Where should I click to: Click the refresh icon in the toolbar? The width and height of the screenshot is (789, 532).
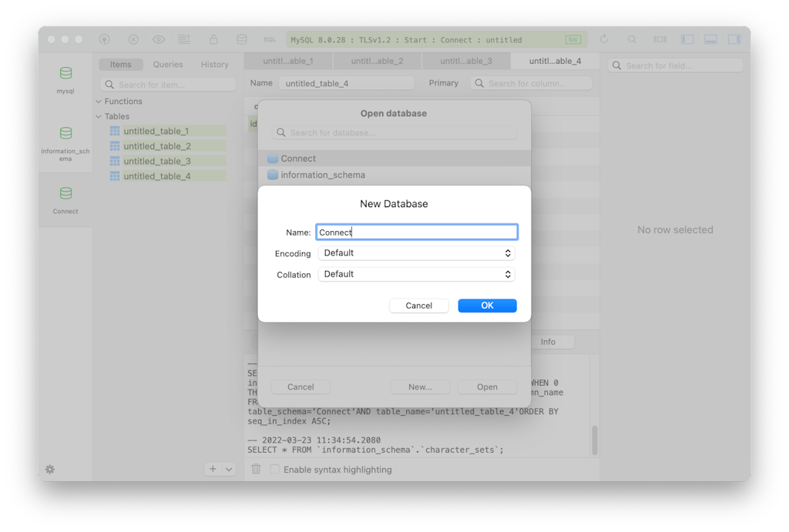pyautogui.click(x=604, y=39)
